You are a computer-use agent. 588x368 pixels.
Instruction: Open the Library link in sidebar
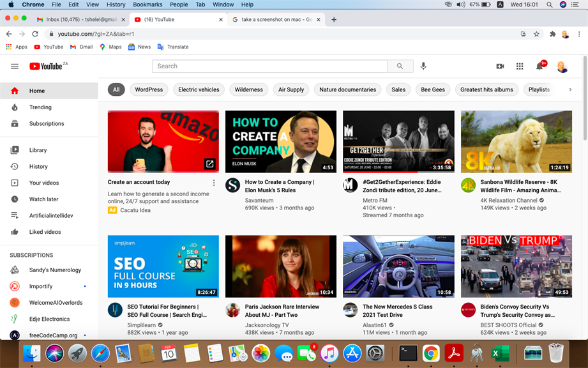pyautogui.click(x=38, y=150)
